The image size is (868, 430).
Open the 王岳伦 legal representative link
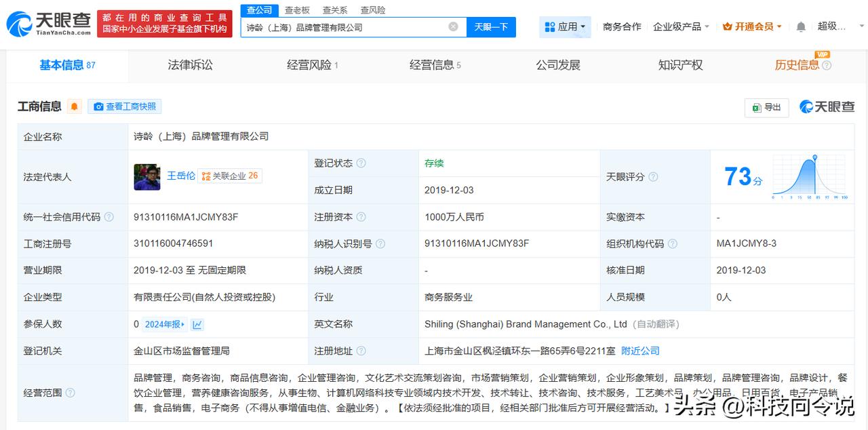[181, 176]
